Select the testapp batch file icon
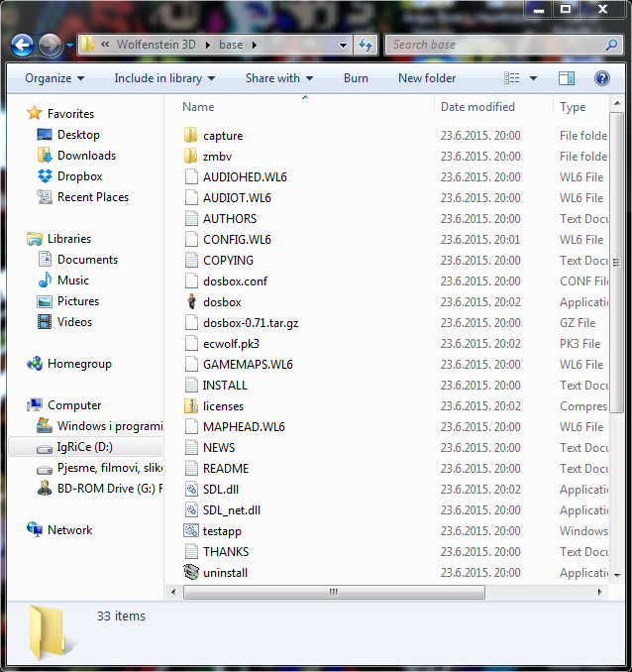The height and width of the screenshot is (672, 632). pos(190,530)
